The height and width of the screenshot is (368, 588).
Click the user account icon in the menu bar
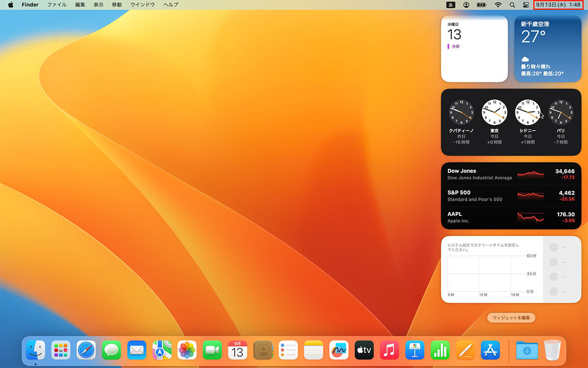pos(466,4)
